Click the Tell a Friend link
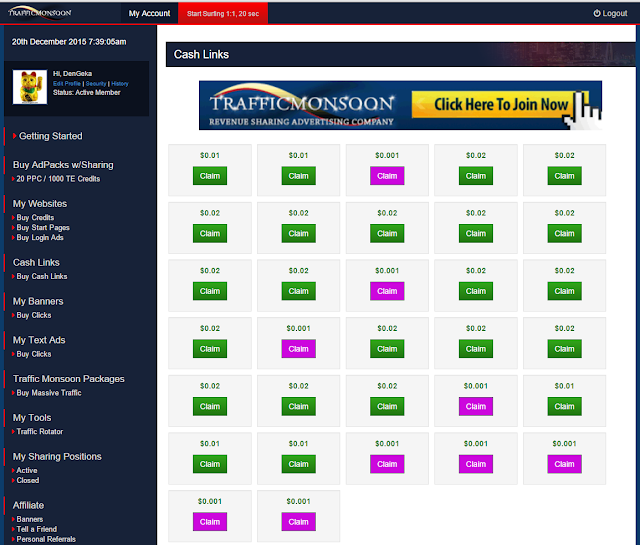The image size is (640, 545). click(x=37, y=529)
